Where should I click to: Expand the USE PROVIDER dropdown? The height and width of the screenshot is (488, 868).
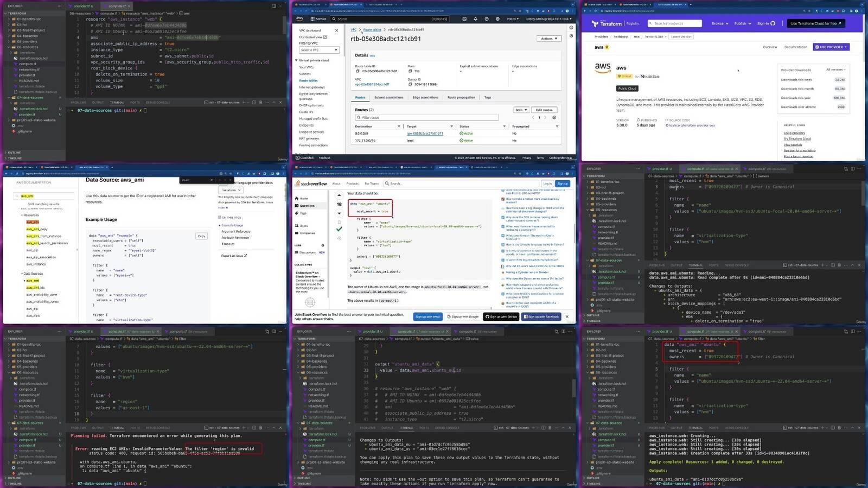pyautogui.click(x=831, y=47)
